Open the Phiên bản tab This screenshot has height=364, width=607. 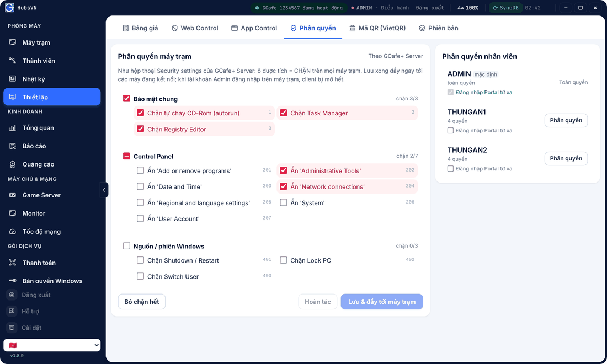(439, 28)
